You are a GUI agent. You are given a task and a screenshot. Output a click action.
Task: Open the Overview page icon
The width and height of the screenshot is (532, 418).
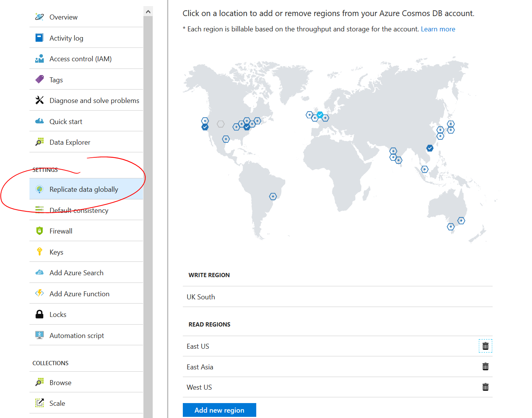point(39,16)
